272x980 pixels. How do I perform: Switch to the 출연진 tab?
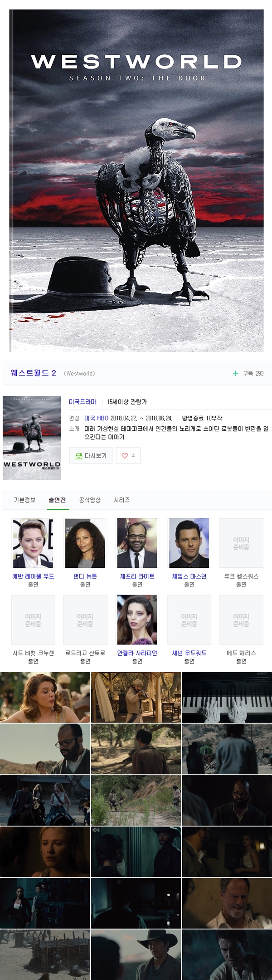(x=57, y=500)
